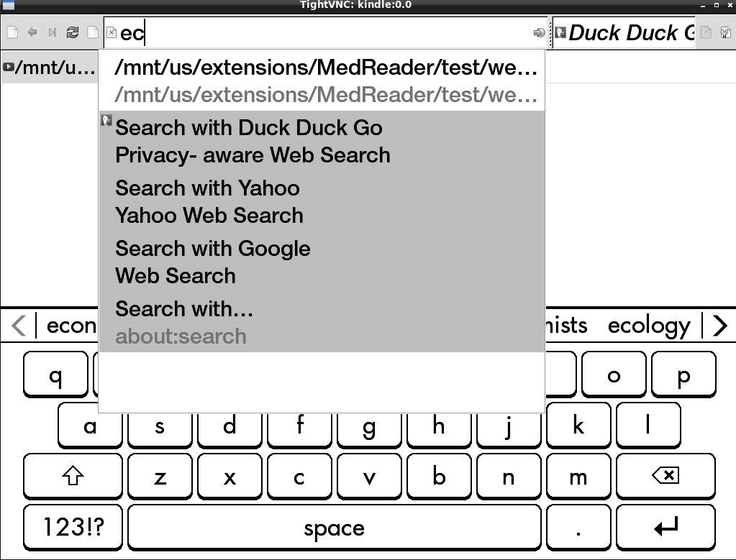This screenshot has width=736, height=560.
Task: Switch keyboard to 123!? symbols layout
Action: [73, 528]
